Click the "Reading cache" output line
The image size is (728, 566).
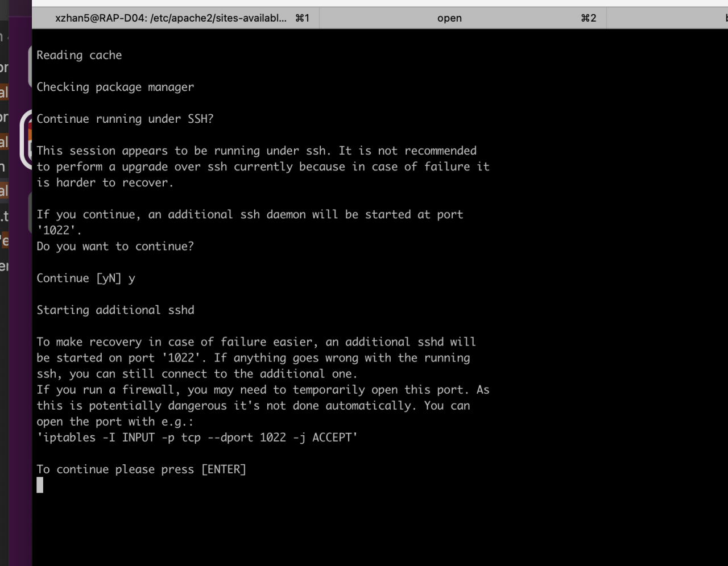[x=79, y=55]
